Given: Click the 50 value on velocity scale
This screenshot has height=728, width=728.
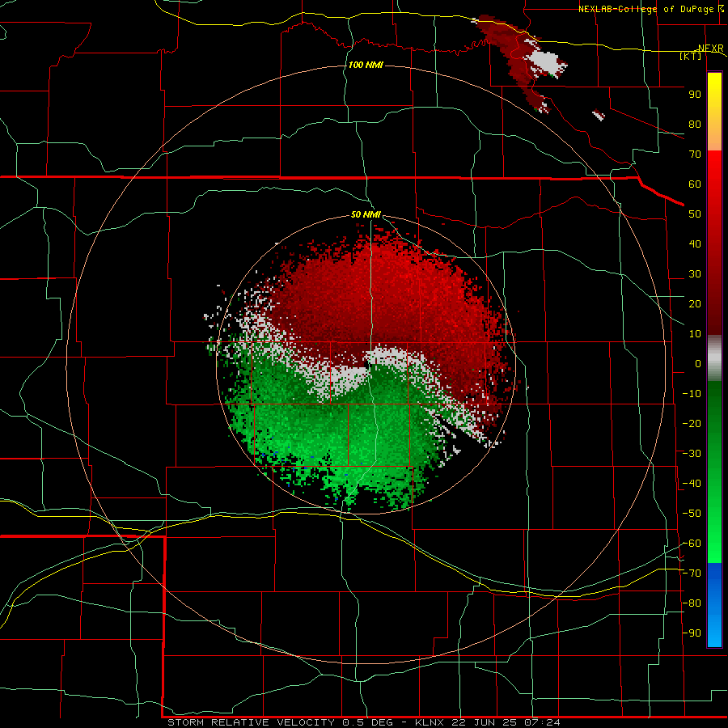Looking at the screenshot, I should tap(695, 214).
